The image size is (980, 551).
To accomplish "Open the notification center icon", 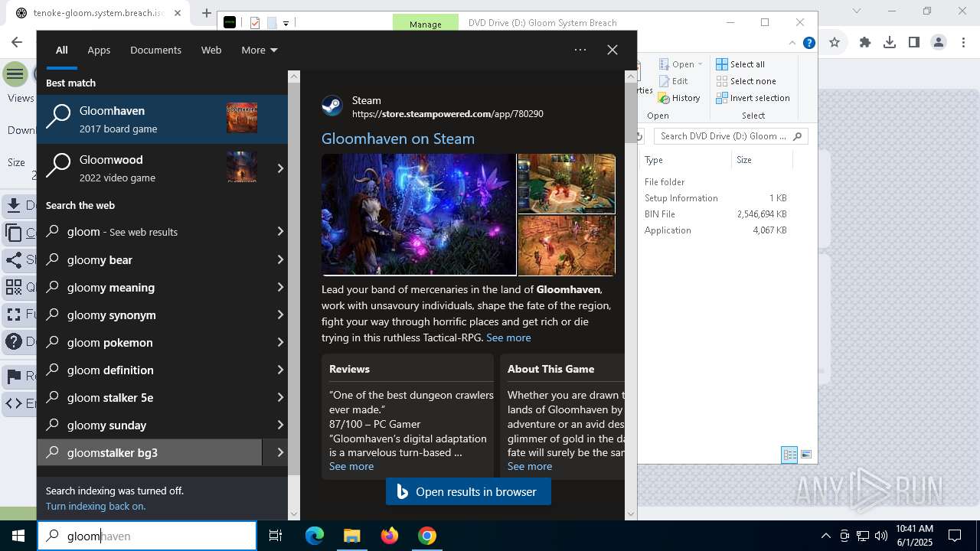I will pos(955,536).
